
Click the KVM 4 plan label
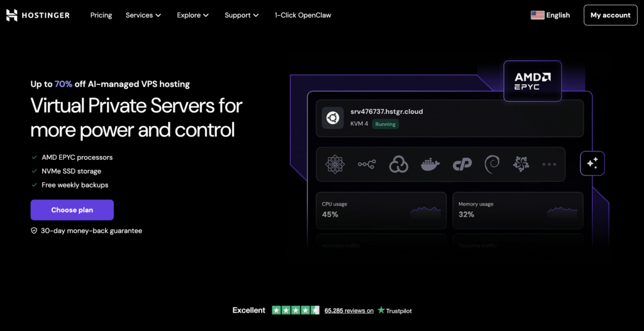pyautogui.click(x=359, y=124)
